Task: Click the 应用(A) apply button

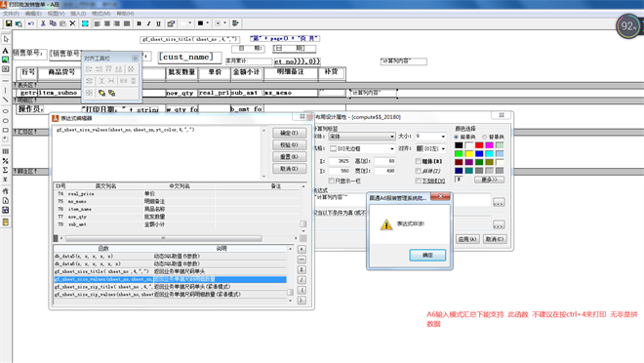Action: (x=467, y=239)
